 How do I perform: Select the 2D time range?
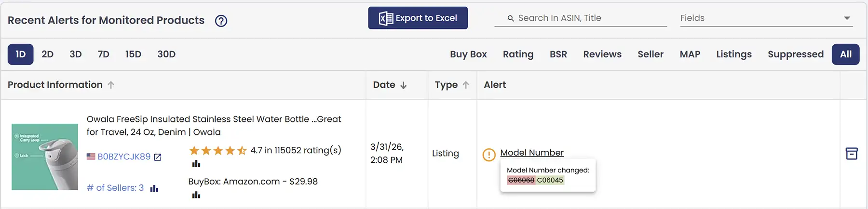pos(47,54)
